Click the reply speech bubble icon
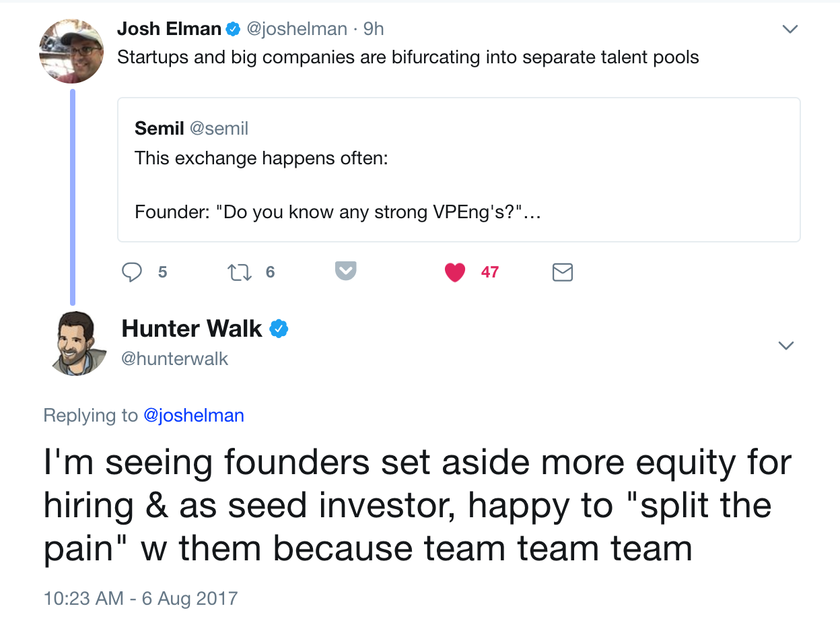Screen dimensions: 840x625 click(132, 271)
